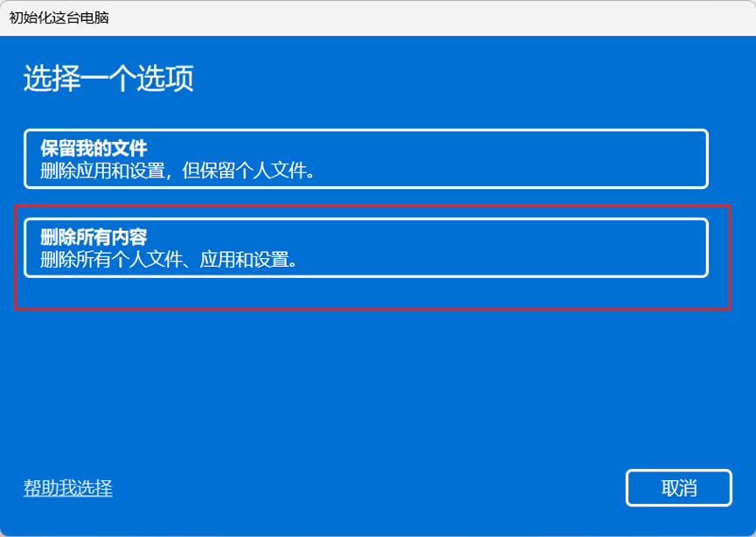This screenshot has height=537, width=756.
Task: Choose the 删除所有内容 option
Action: click(x=366, y=248)
